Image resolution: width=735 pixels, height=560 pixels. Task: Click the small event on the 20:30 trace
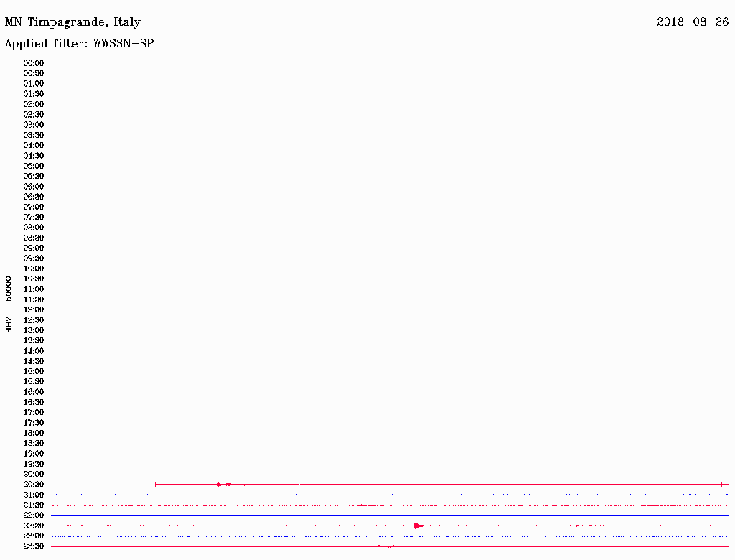224,485
